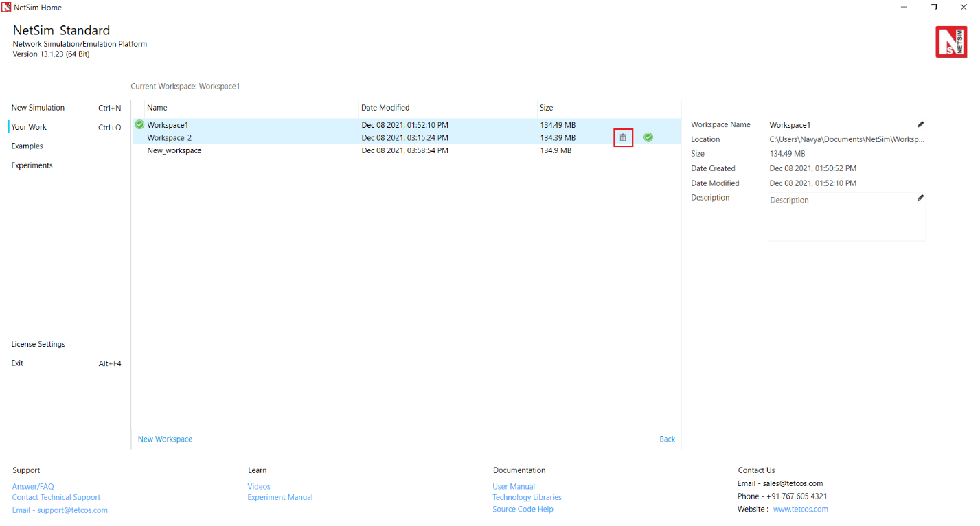Select Workspace1 row
The width and height of the screenshot is (980, 526).
407,125
